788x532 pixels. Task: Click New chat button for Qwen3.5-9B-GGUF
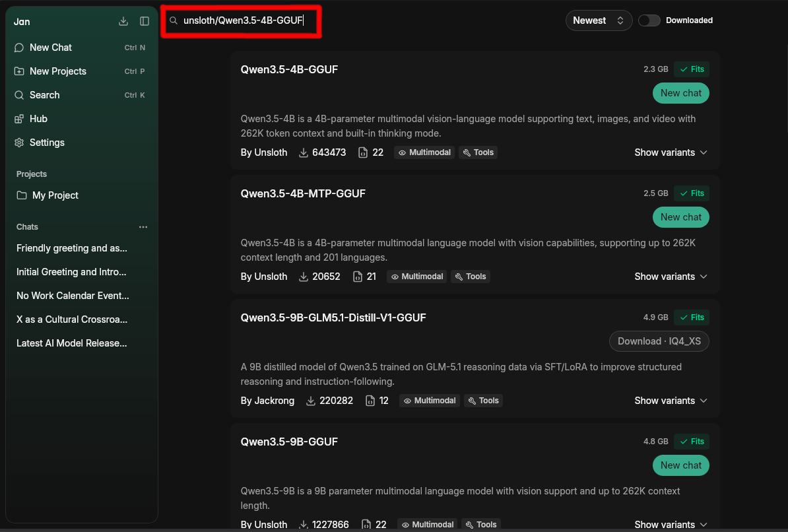680,465
